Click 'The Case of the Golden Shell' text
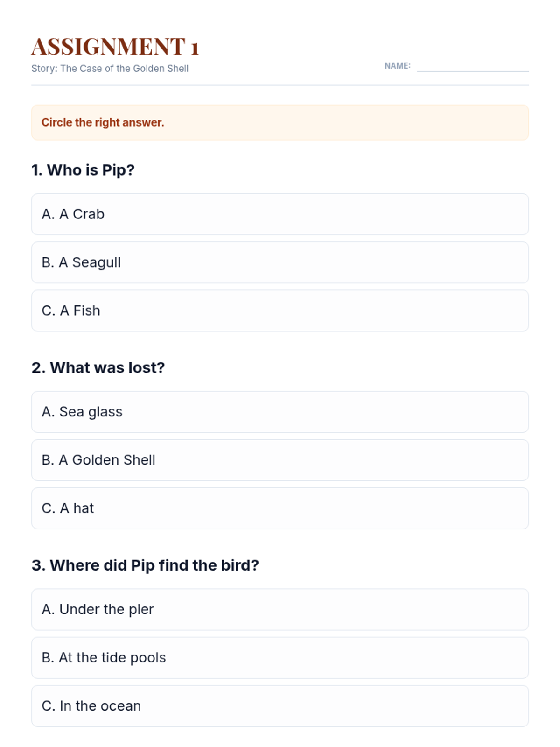 [x=124, y=69]
